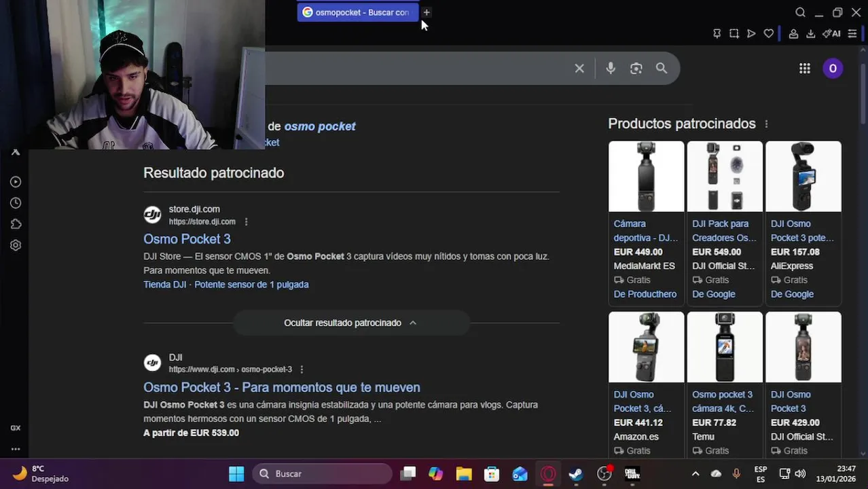Open the ESP language switcher
Image resolution: width=868 pixels, height=489 pixels.
point(761,473)
